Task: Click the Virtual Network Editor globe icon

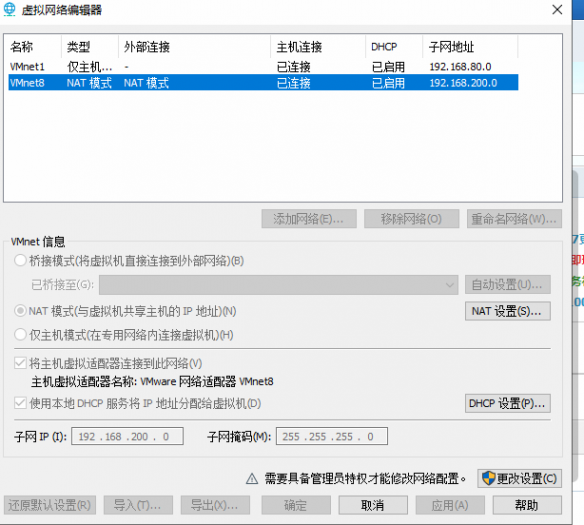Action: tap(9, 9)
